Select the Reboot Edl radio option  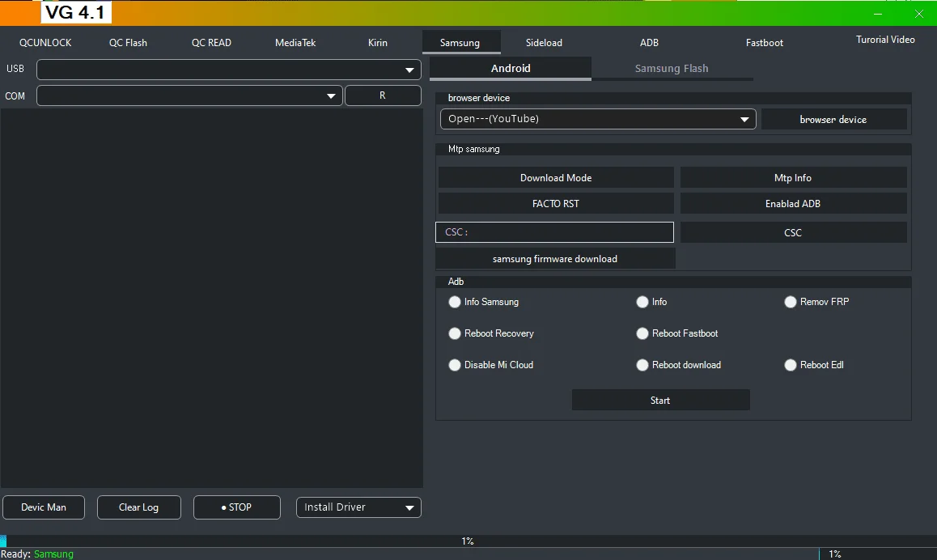pos(814,365)
